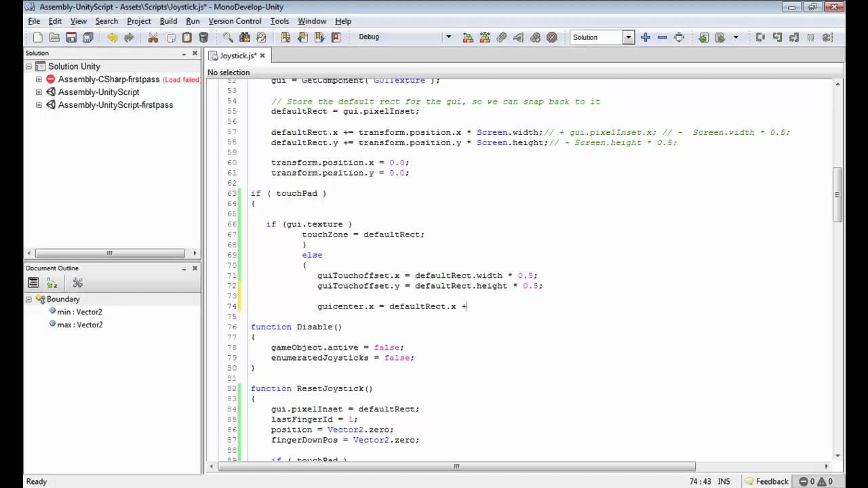Select 'min : Vector2' in outline
This screenshot has width=868, height=488.
click(x=79, y=312)
